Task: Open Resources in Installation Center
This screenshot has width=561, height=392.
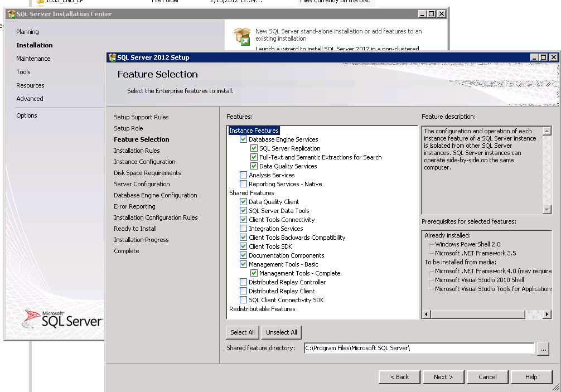Action: (30, 85)
